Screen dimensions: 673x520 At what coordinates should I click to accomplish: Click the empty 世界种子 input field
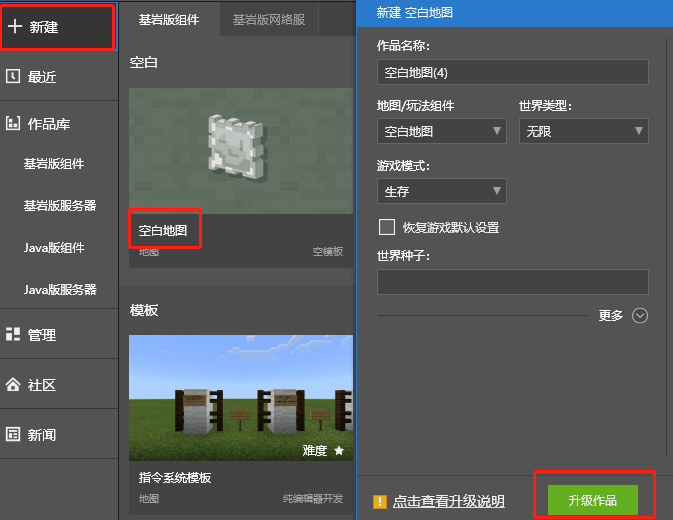[x=512, y=282]
